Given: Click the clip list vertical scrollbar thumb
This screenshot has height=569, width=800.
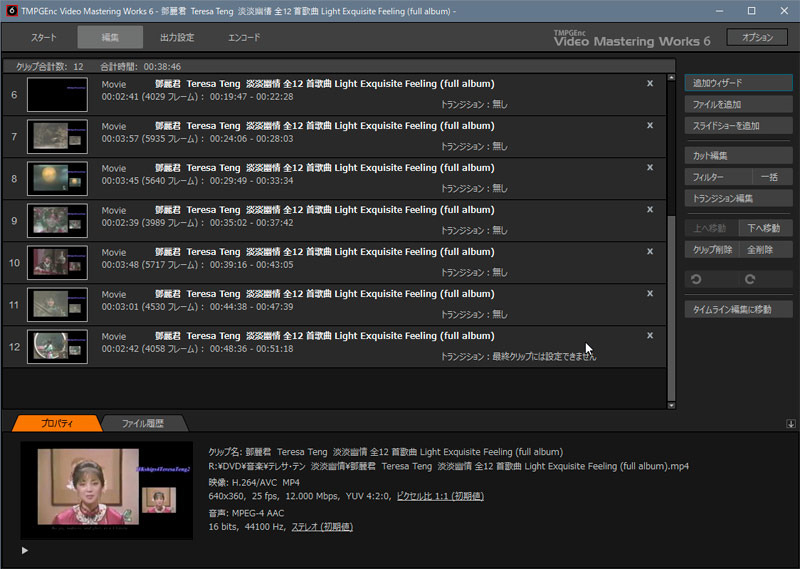Looking at the screenshot, I should (671, 308).
